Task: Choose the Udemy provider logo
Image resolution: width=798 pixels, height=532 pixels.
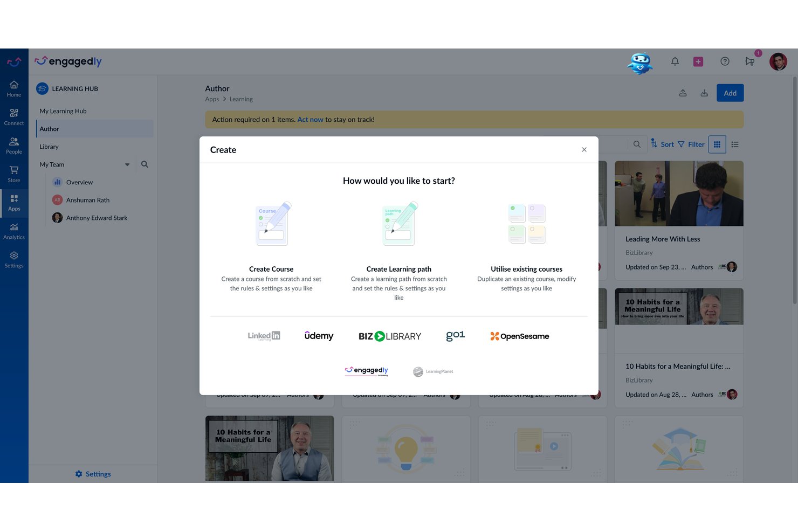Action: tap(319, 336)
